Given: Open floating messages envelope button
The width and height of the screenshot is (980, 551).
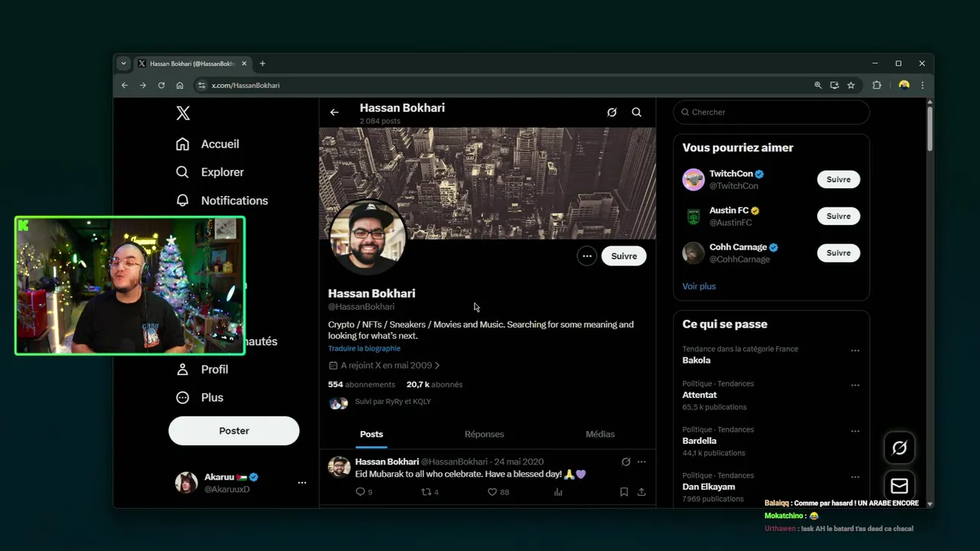Looking at the screenshot, I should (x=900, y=486).
